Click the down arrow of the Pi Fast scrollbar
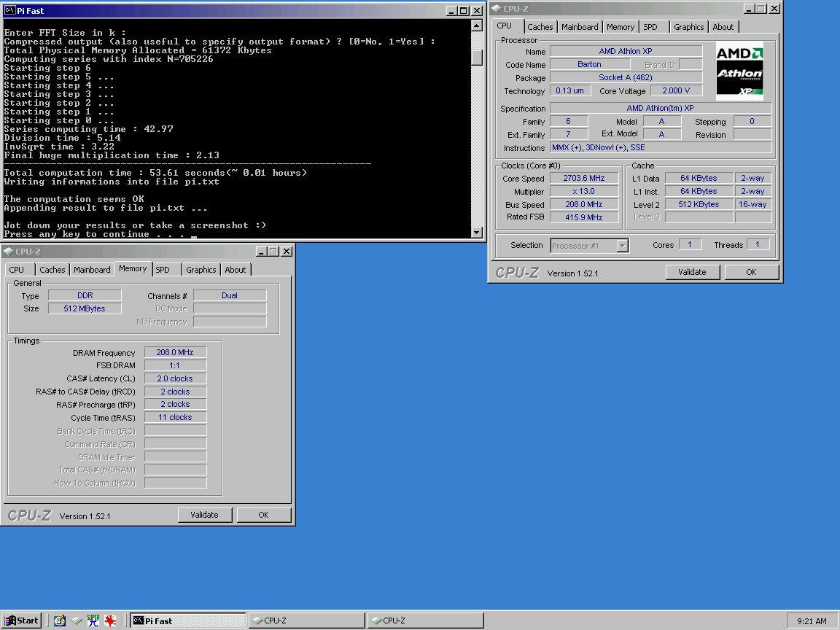The height and width of the screenshot is (630, 840). pos(476,233)
